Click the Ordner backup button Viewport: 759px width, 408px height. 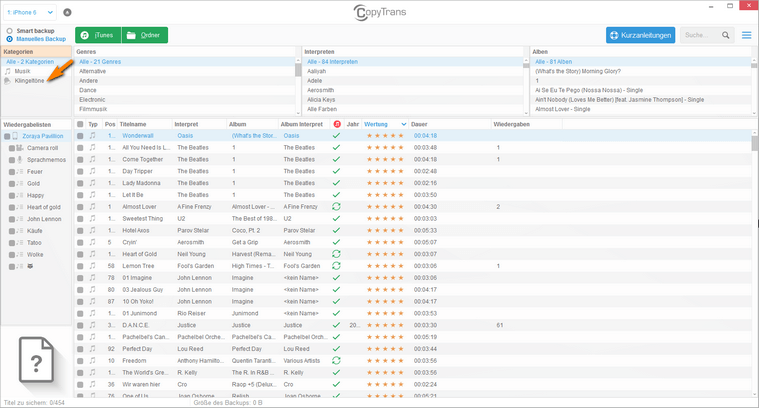click(145, 35)
